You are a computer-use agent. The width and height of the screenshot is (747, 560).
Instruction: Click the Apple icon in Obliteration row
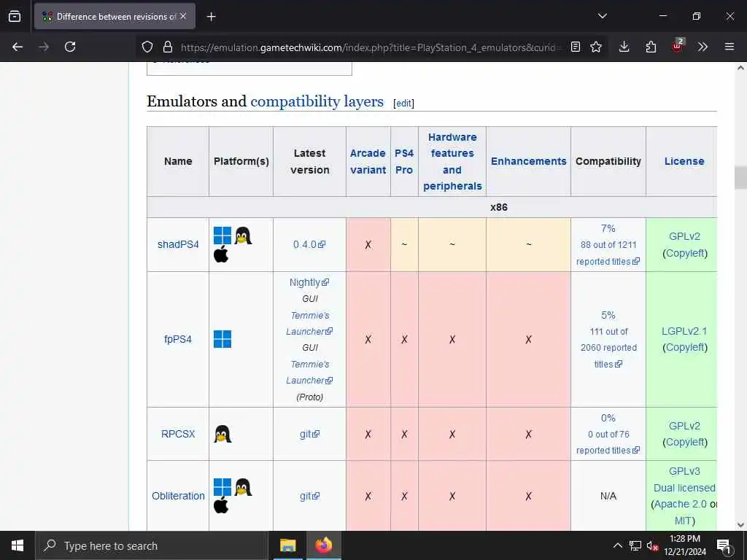coord(221,505)
